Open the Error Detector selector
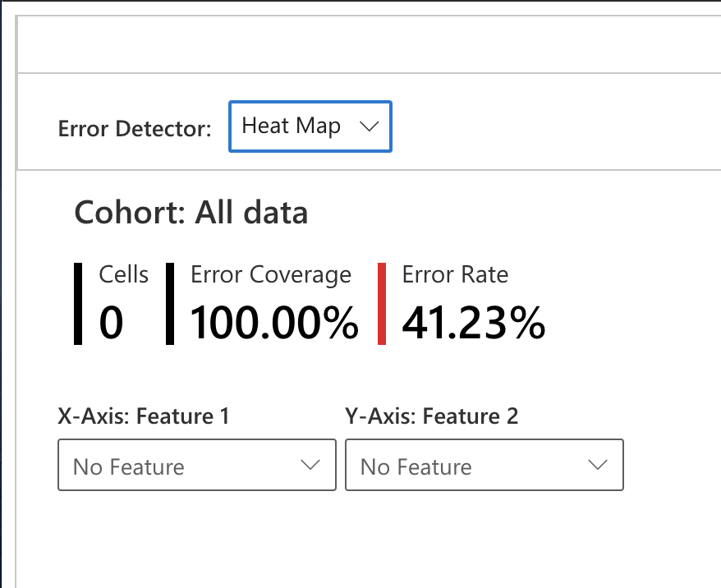 coord(310,126)
